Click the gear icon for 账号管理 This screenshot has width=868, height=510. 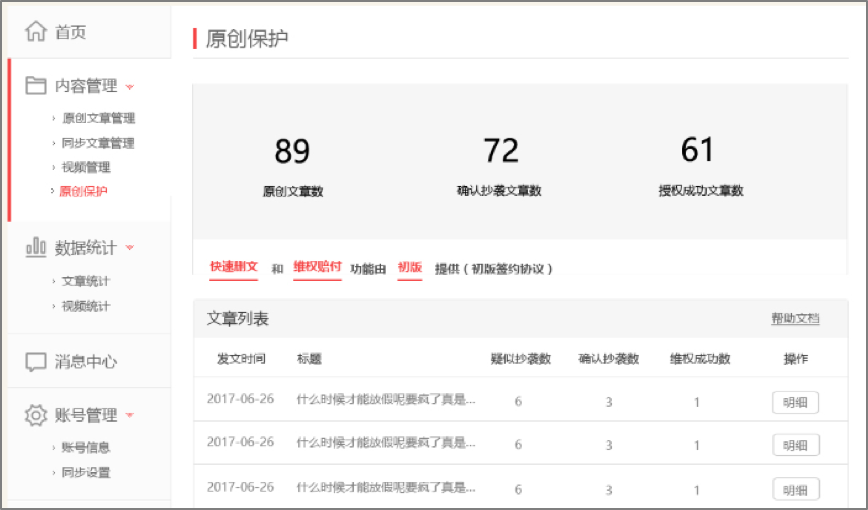(36, 415)
